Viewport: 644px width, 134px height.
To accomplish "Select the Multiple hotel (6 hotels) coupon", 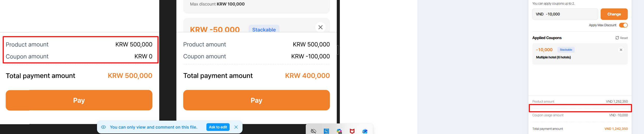I will (553, 57).
